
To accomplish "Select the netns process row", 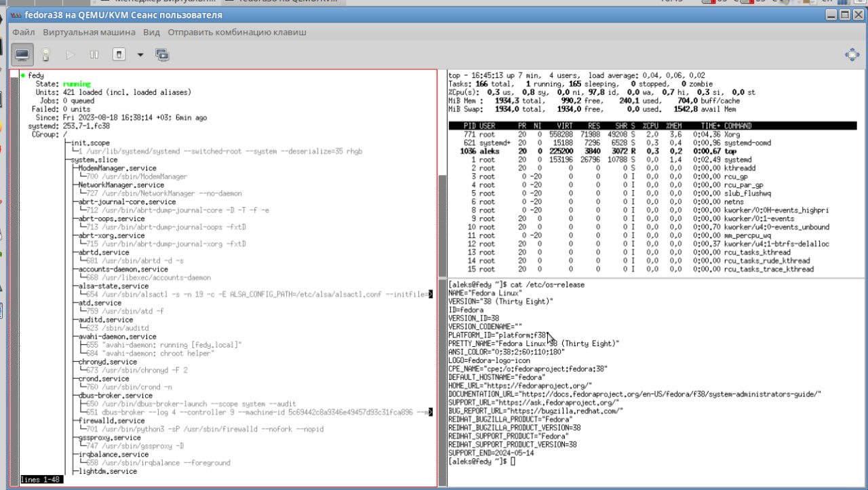I will point(652,202).
